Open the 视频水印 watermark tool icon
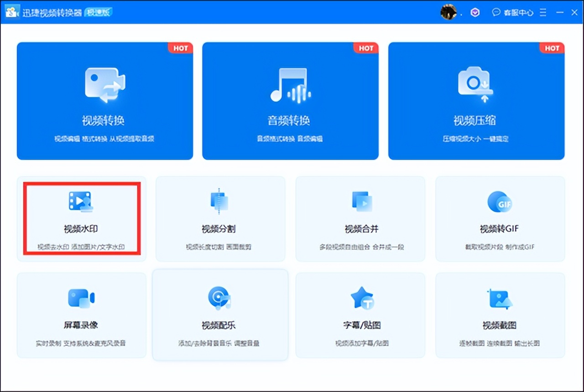 pos(81,201)
